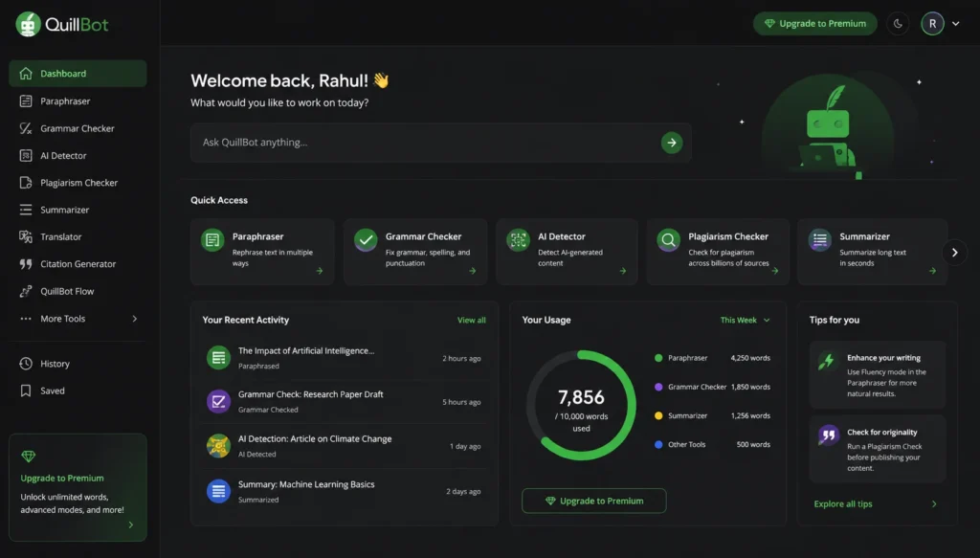Click the diamond icon in sidebar upgrade card
This screenshot has width=980, height=558.
tap(28, 457)
